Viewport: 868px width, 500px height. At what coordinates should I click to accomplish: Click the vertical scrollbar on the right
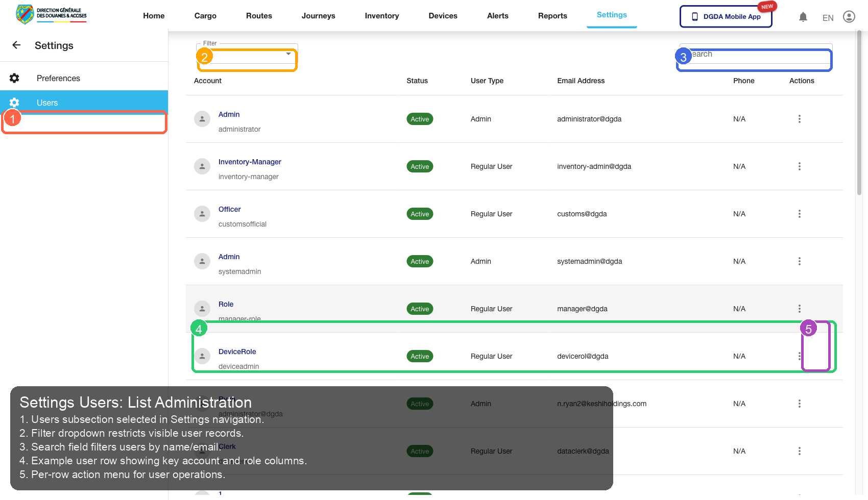click(859, 112)
